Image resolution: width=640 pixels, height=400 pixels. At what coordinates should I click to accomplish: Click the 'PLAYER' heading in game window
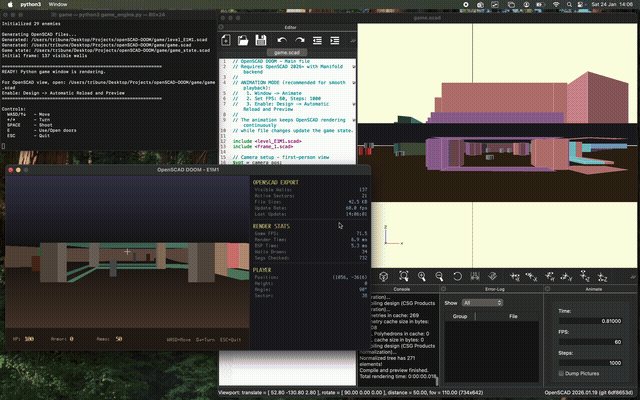tap(262, 270)
